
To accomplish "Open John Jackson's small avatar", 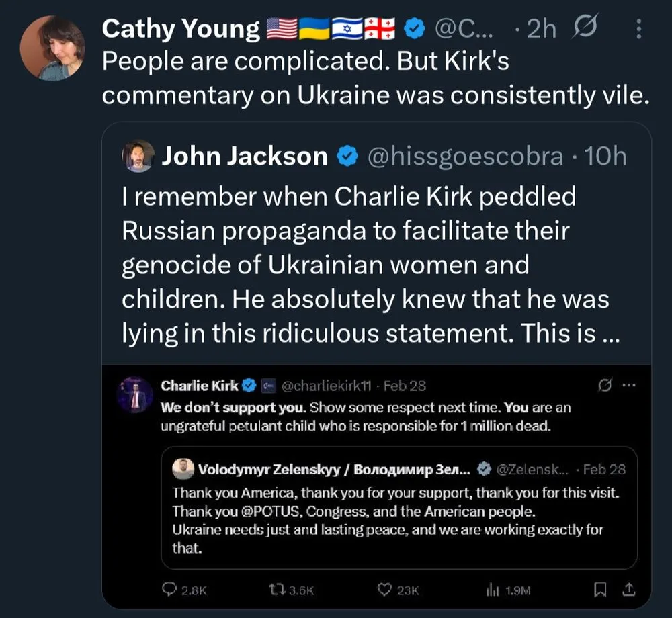I will tap(137, 156).
